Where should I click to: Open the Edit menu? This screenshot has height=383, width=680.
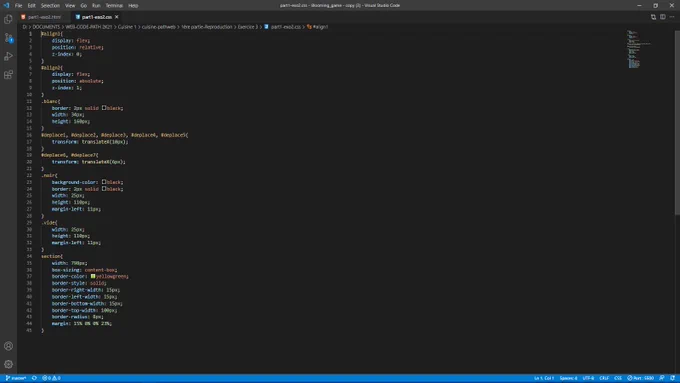pyautogui.click(x=32, y=6)
